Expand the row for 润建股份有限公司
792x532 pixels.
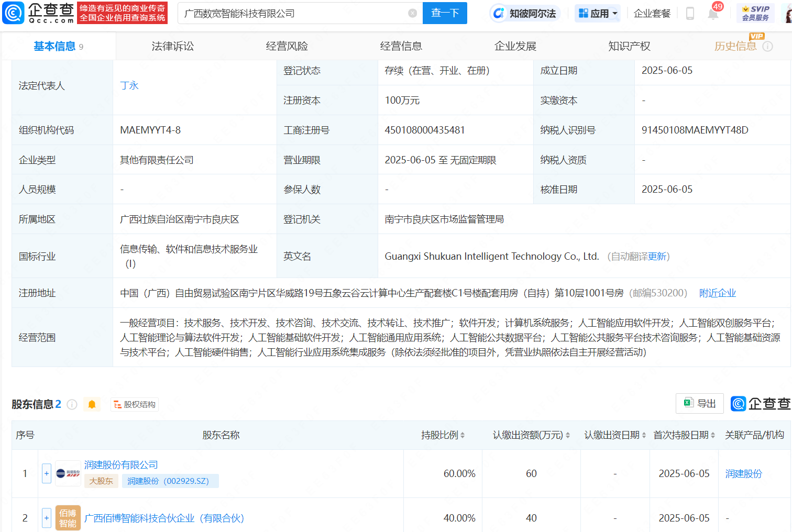(x=47, y=473)
